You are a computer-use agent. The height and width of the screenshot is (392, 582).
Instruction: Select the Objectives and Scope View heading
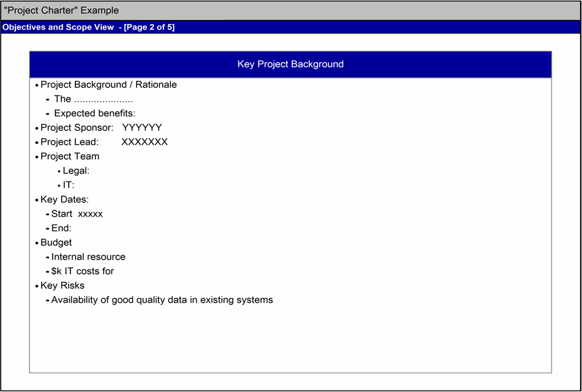pyautogui.click(x=88, y=27)
